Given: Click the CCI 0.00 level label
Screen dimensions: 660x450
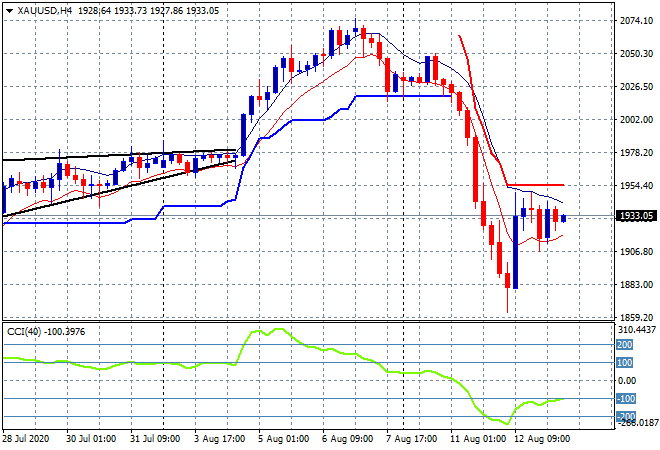Looking at the screenshot, I should coord(627,381).
